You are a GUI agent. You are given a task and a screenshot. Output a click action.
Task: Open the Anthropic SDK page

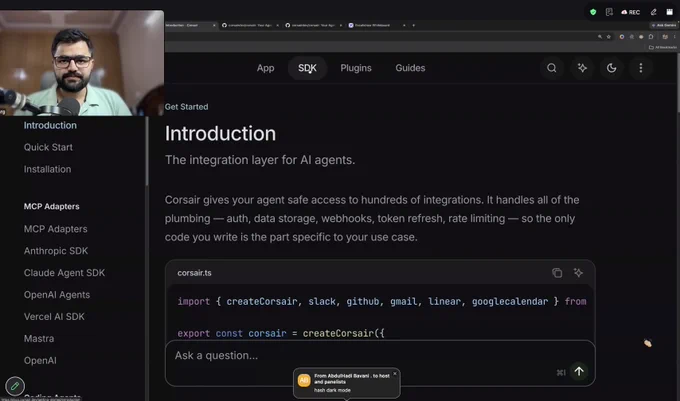56,251
